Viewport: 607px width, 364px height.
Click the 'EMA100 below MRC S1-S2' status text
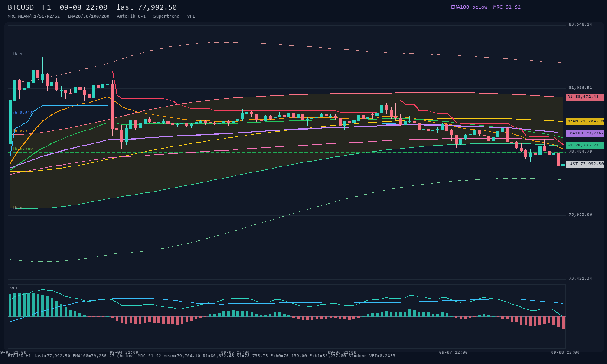pos(486,7)
